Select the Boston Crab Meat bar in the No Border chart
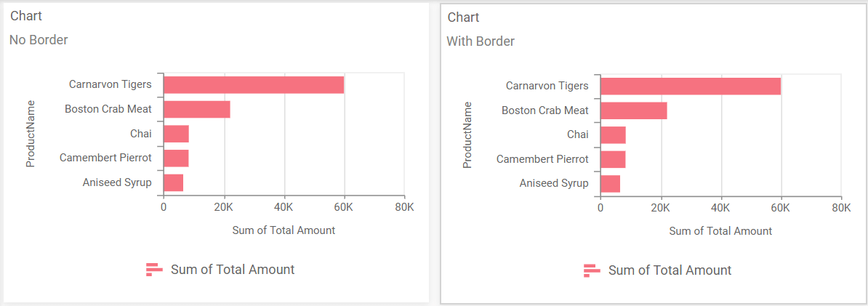 coord(196,110)
